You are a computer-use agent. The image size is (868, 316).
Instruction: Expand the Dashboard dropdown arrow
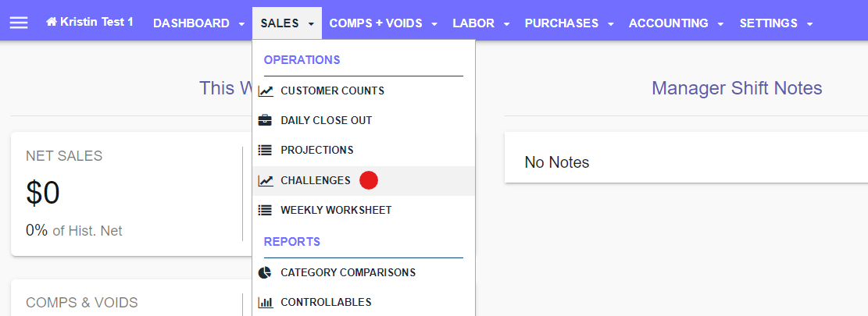[241, 23]
